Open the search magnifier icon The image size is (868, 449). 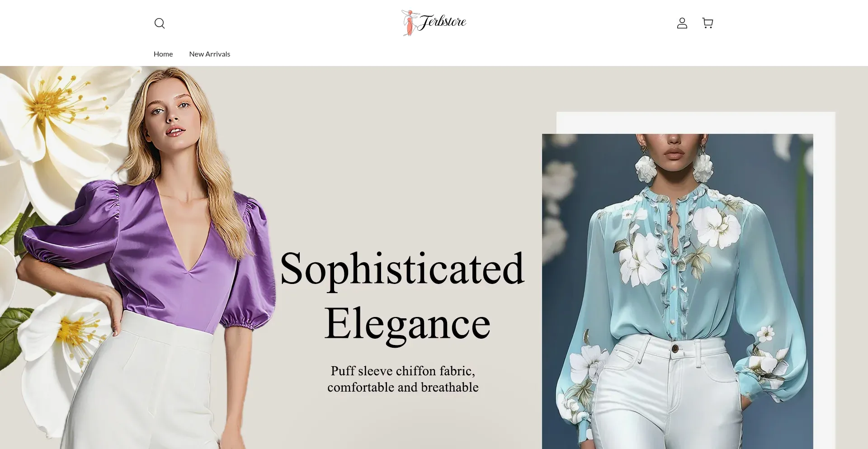point(160,23)
